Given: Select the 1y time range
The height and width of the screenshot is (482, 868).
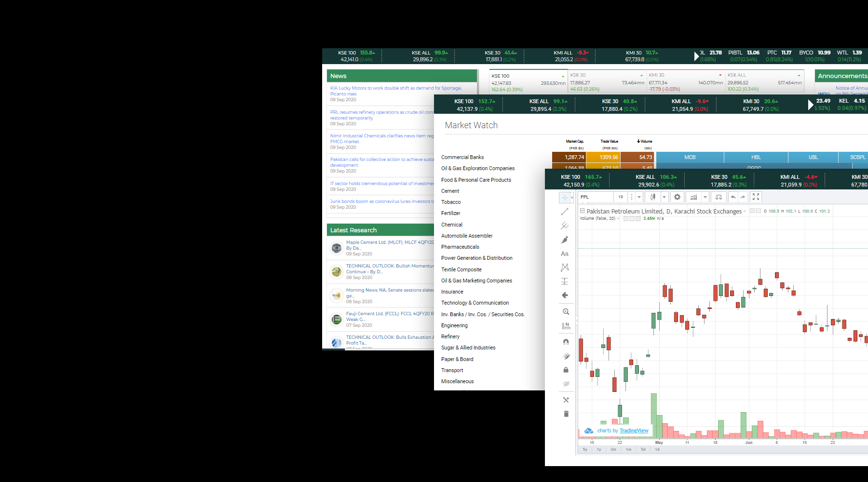Looking at the screenshot, I should point(599,449).
